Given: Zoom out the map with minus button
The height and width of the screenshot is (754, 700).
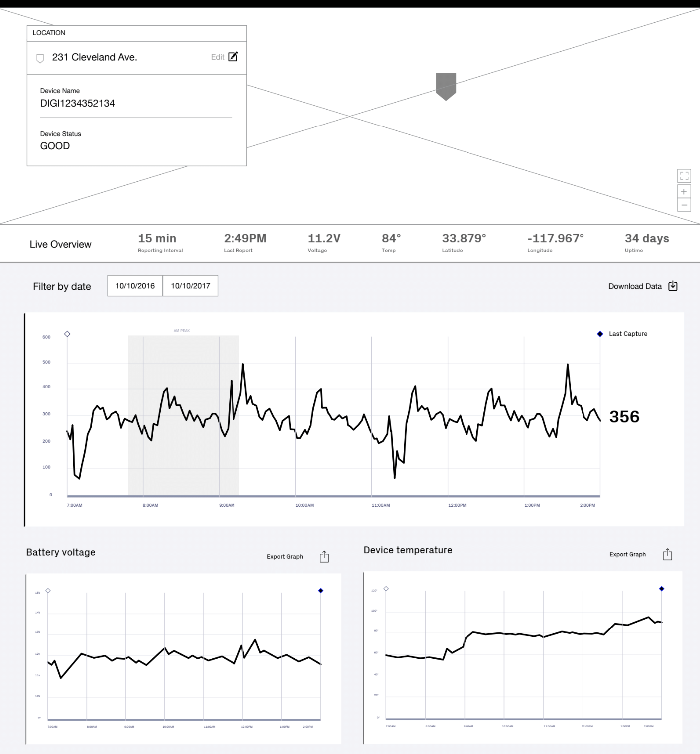Looking at the screenshot, I should tap(684, 205).
